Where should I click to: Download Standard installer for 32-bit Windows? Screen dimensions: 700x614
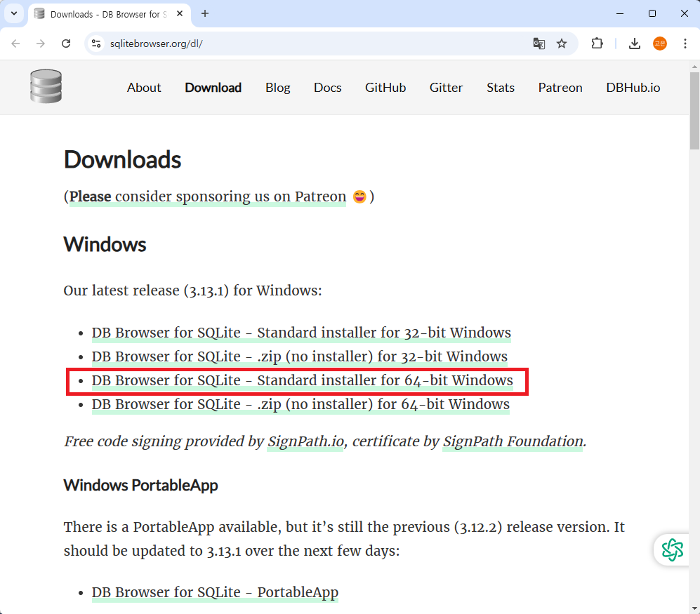(301, 333)
